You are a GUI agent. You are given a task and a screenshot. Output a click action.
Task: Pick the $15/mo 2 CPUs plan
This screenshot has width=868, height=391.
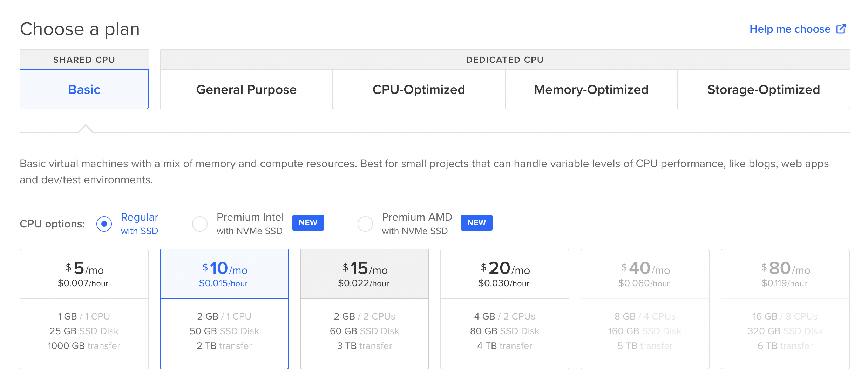pos(365,309)
